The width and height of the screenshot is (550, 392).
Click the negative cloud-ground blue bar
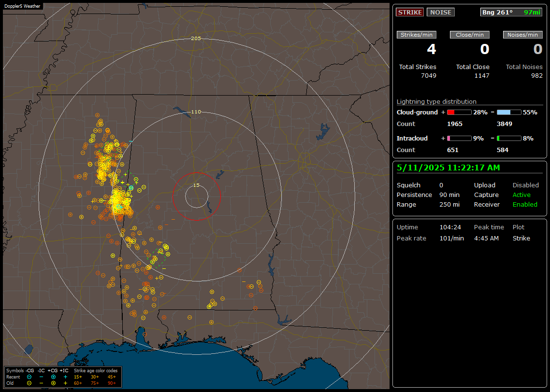pyautogui.click(x=509, y=112)
